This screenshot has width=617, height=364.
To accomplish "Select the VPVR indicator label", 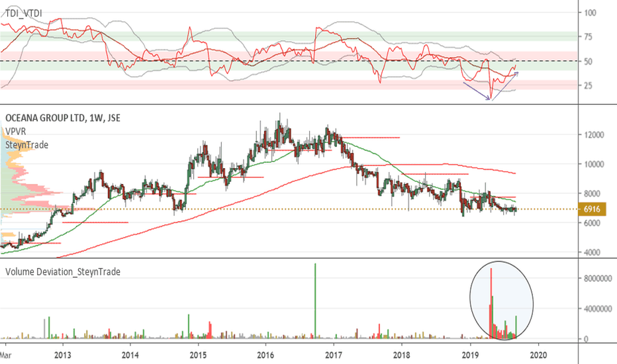I will [16, 131].
